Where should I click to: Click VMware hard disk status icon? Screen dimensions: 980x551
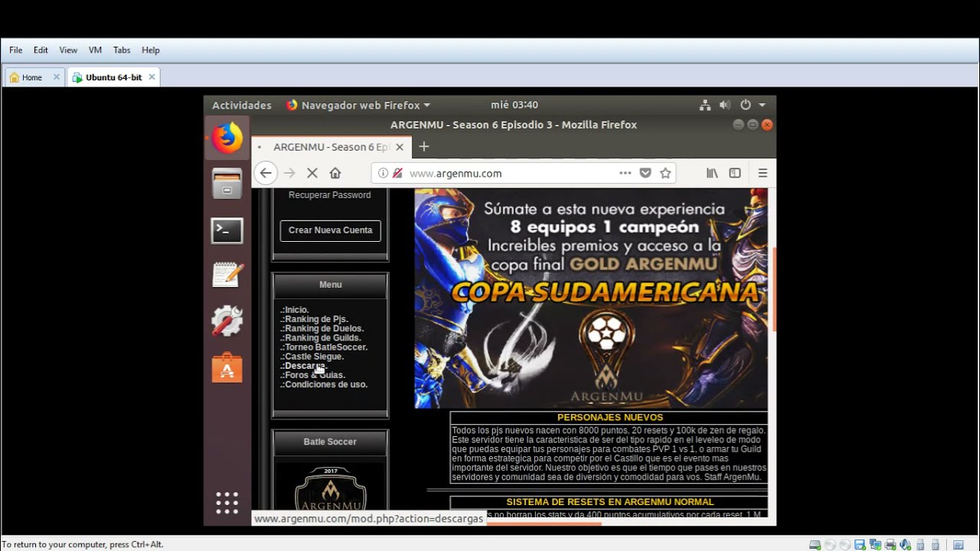click(x=815, y=545)
